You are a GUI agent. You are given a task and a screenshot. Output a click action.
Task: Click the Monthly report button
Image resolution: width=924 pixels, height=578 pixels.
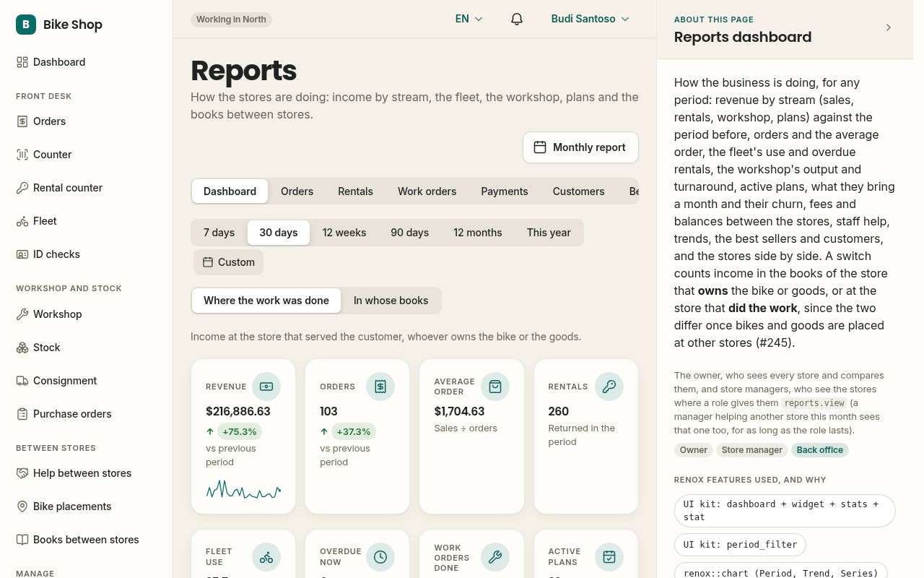(x=580, y=147)
